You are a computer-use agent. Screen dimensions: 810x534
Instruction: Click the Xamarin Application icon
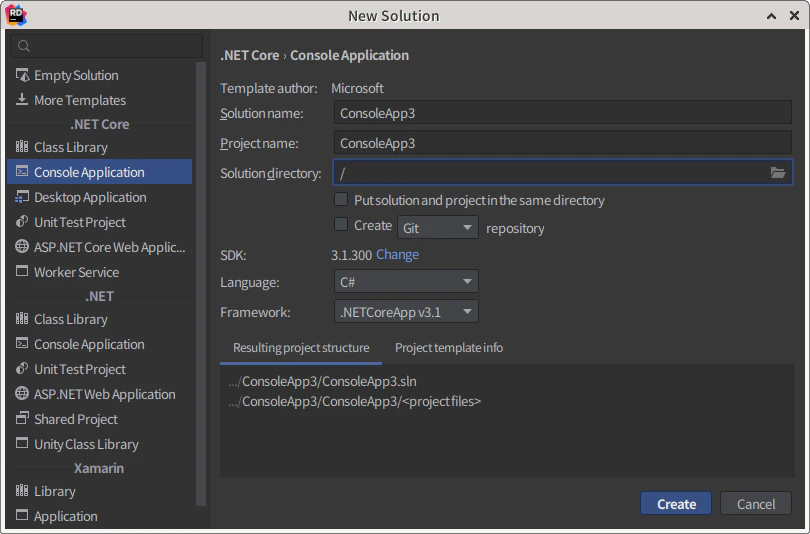(22, 515)
